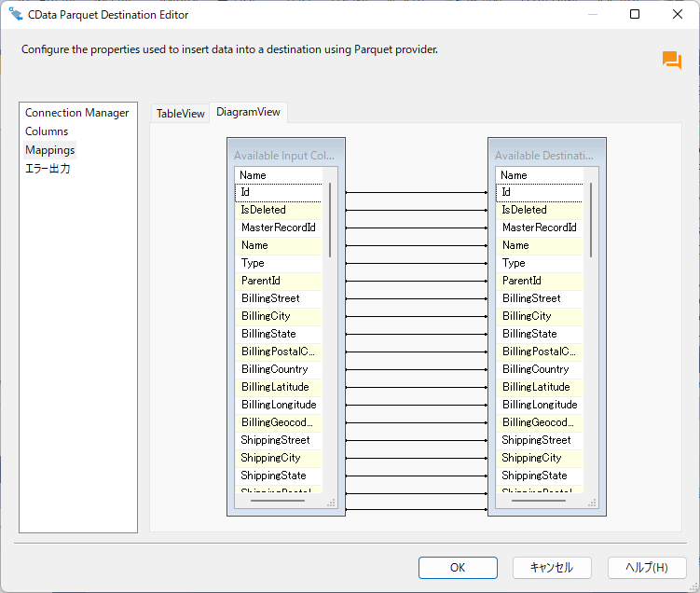Click vertical scrollbar in destination columns list
This screenshot has height=593, width=700.
[x=591, y=220]
